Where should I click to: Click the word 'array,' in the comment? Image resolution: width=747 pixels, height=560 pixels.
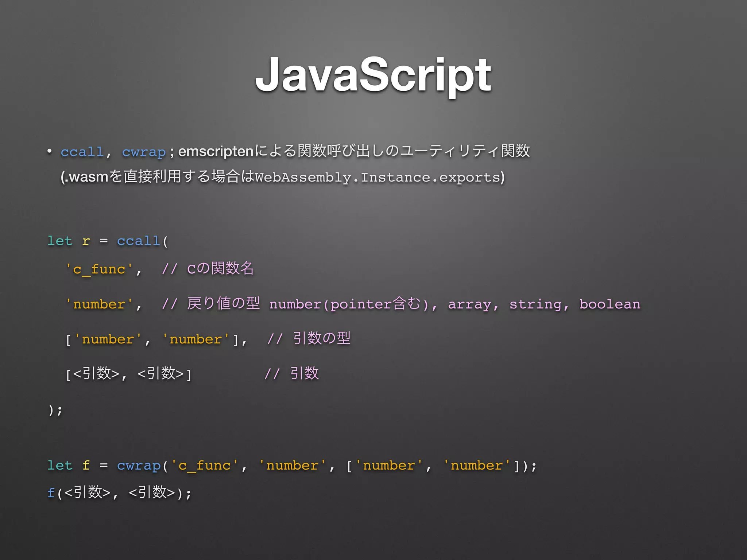click(x=473, y=305)
